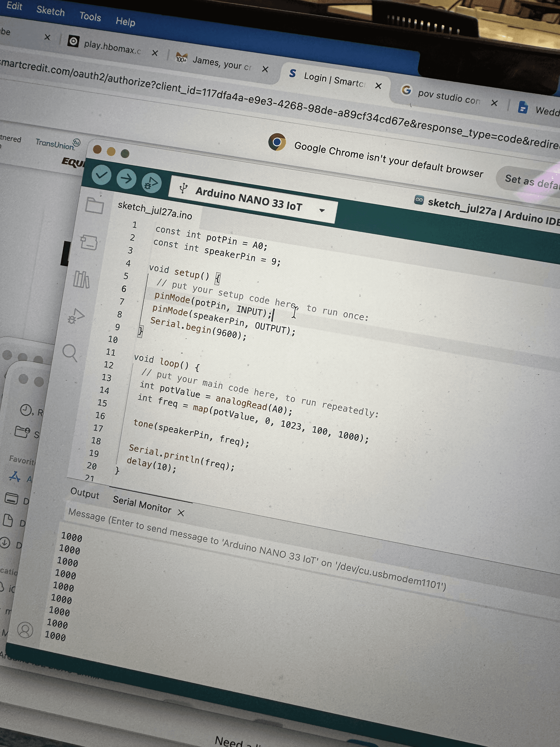Click code line "const int speakerPin = 9;"
Viewport: 560px width, 747px height.
(x=217, y=253)
